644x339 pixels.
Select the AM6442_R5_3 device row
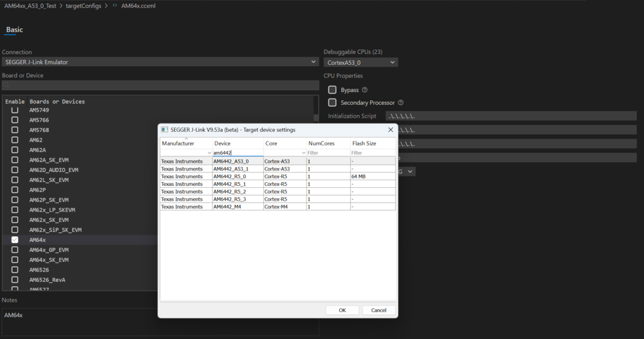[278, 199]
